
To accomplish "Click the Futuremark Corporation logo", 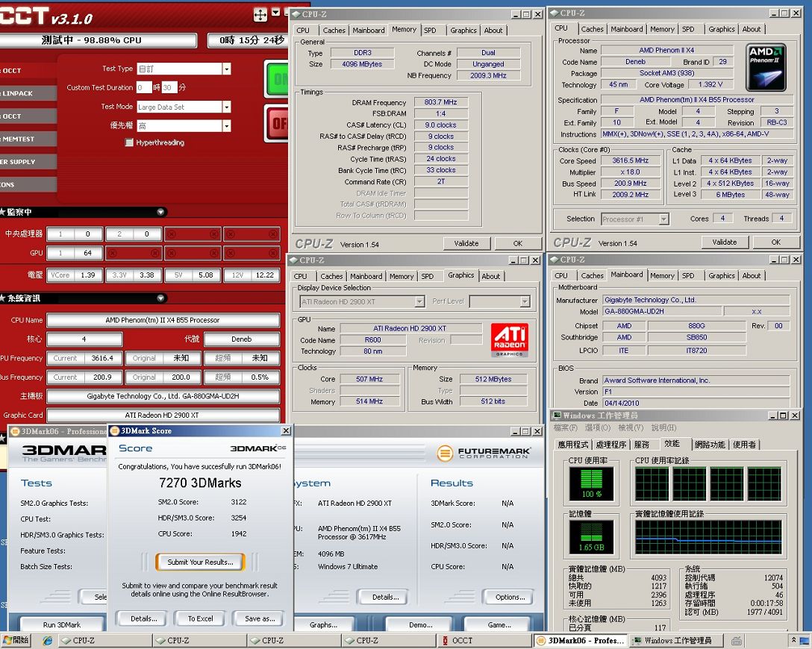I will pos(483,453).
